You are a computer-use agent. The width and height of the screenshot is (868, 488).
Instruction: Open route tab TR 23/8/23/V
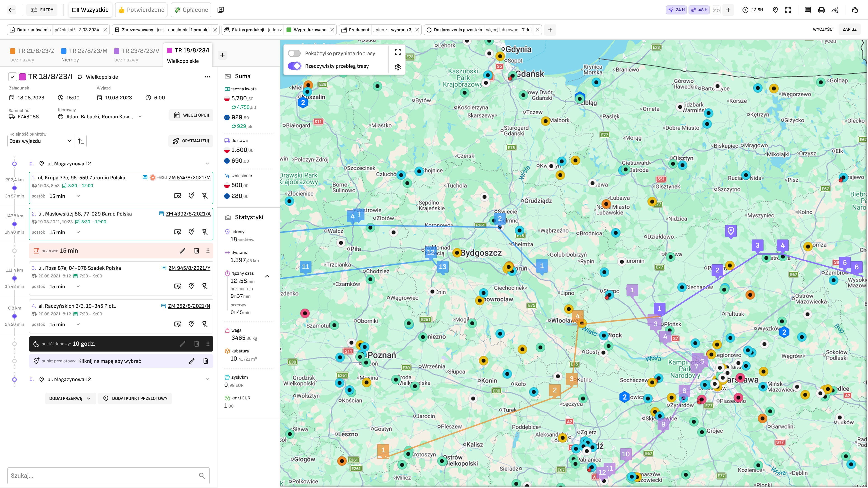[137, 55]
